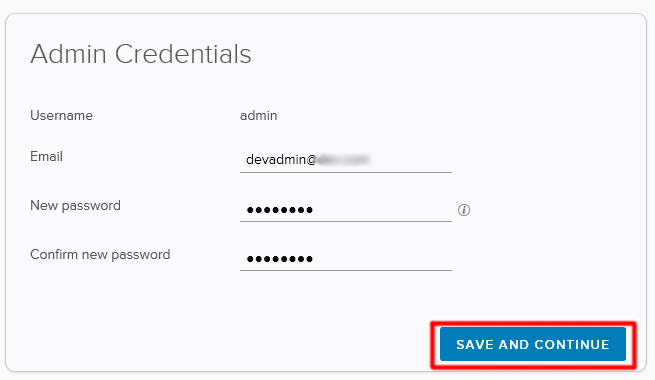Click the Admin Credentials heading
This screenshot has width=655, height=380.
click(x=141, y=54)
